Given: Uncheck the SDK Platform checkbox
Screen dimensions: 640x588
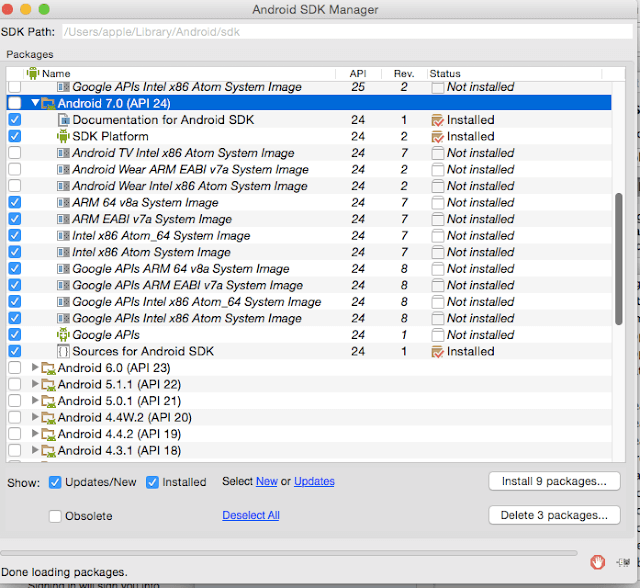Looking at the screenshot, I should coord(15,136).
